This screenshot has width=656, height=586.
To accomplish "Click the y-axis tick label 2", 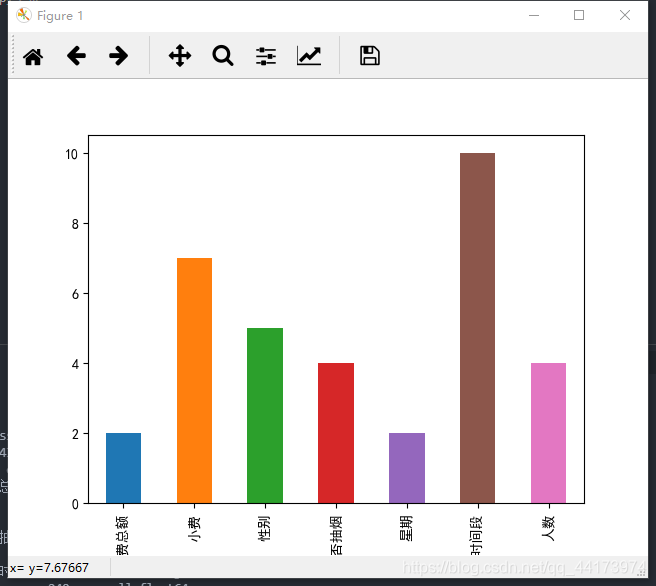I will (x=75, y=434).
